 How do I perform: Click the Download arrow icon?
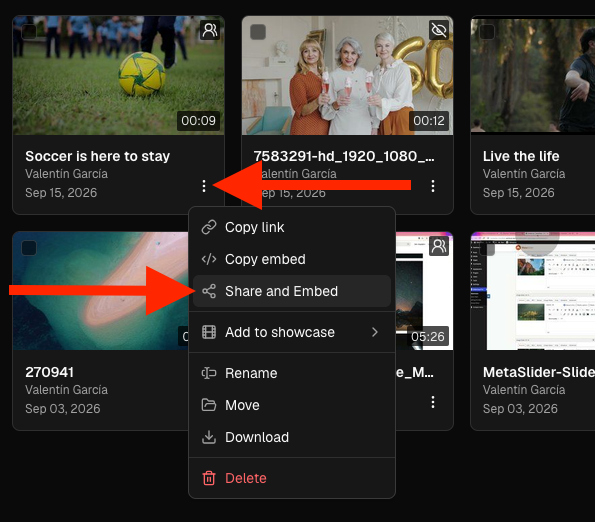209,437
